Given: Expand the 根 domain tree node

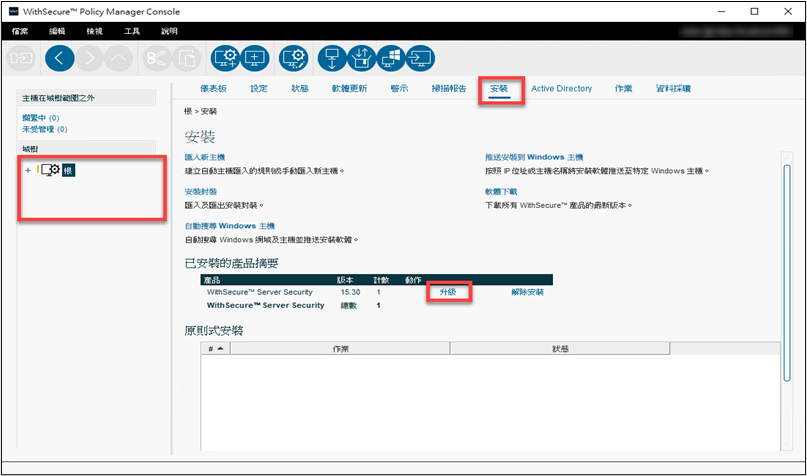Looking at the screenshot, I should pyautogui.click(x=28, y=170).
